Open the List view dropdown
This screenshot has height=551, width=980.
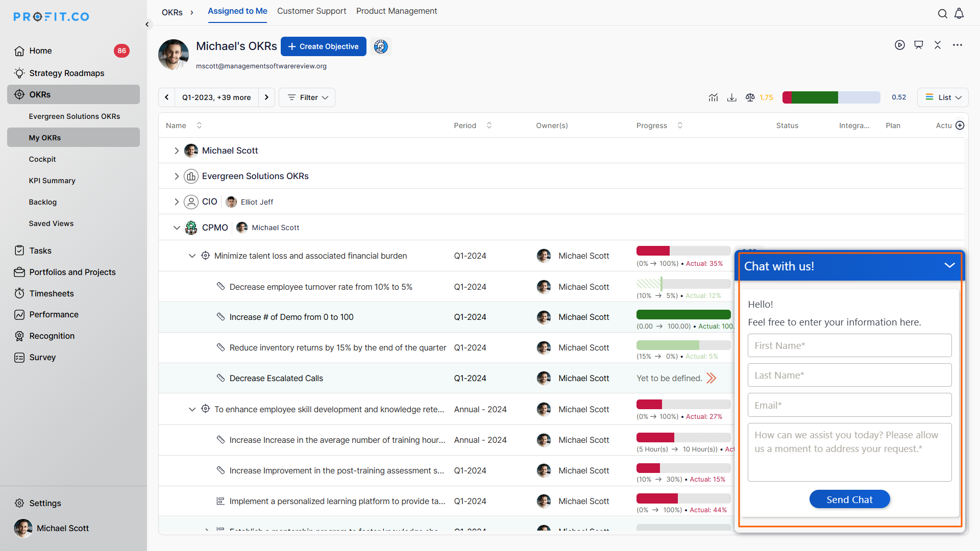[943, 97]
